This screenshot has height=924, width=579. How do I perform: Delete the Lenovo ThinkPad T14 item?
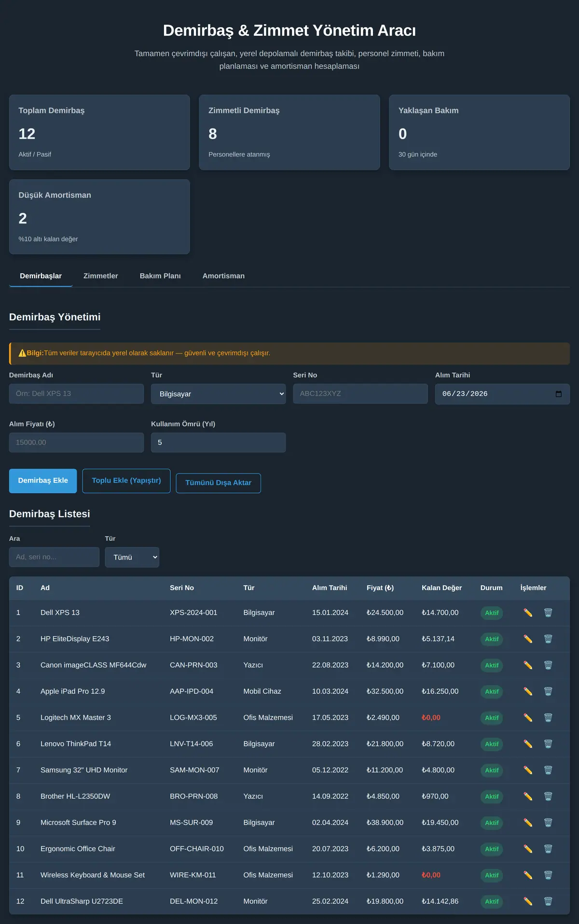(548, 744)
